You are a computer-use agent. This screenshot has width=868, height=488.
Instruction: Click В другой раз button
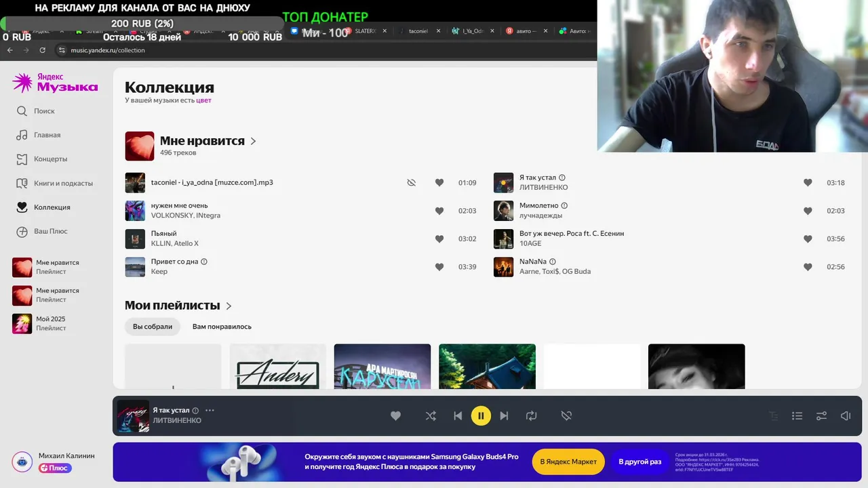pos(639,462)
